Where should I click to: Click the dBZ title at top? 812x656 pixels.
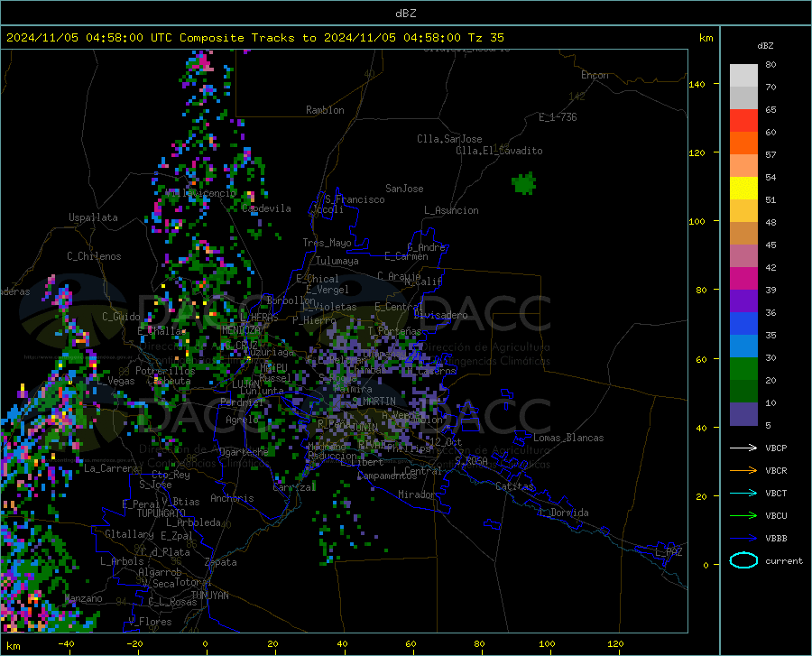405,14
